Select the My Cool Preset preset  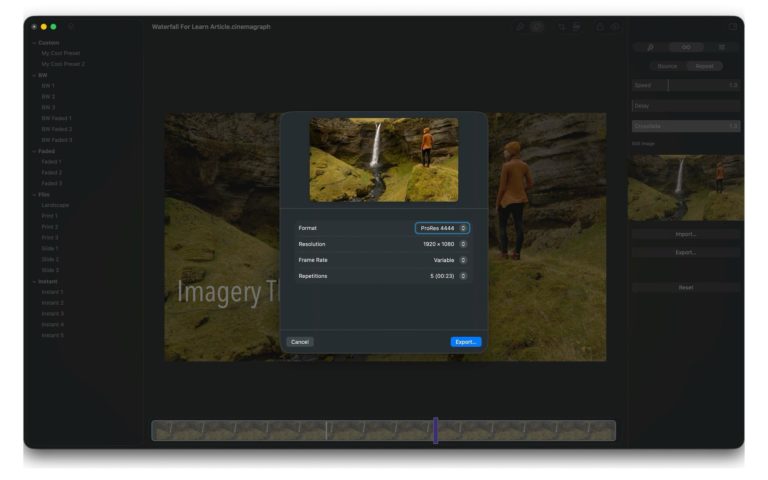61,53
